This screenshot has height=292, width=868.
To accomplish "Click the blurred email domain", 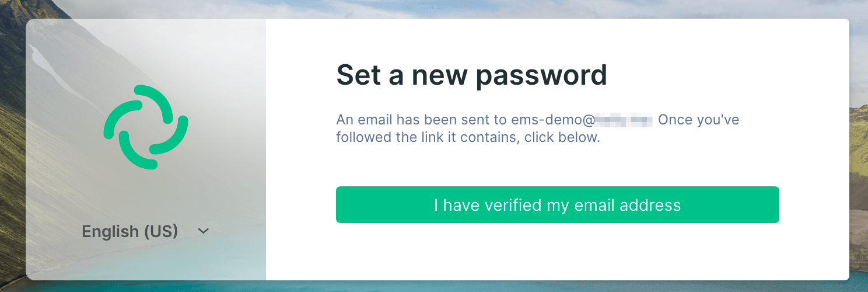I will coord(615,121).
